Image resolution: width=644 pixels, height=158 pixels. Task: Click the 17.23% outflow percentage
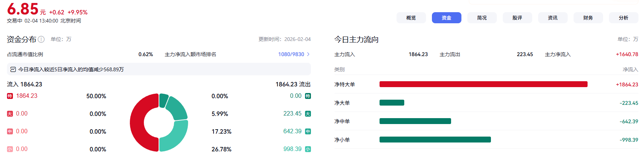pyautogui.click(x=221, y=131)
